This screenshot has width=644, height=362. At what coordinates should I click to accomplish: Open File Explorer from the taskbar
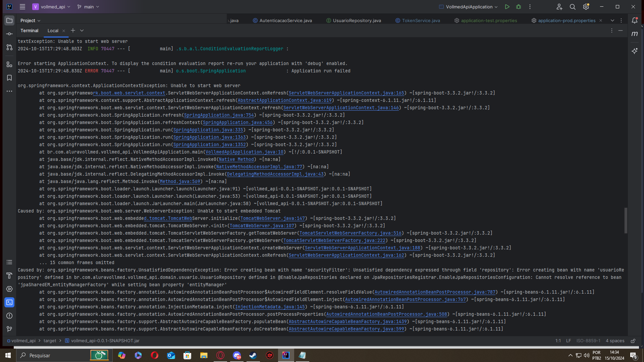click(204, 355)
